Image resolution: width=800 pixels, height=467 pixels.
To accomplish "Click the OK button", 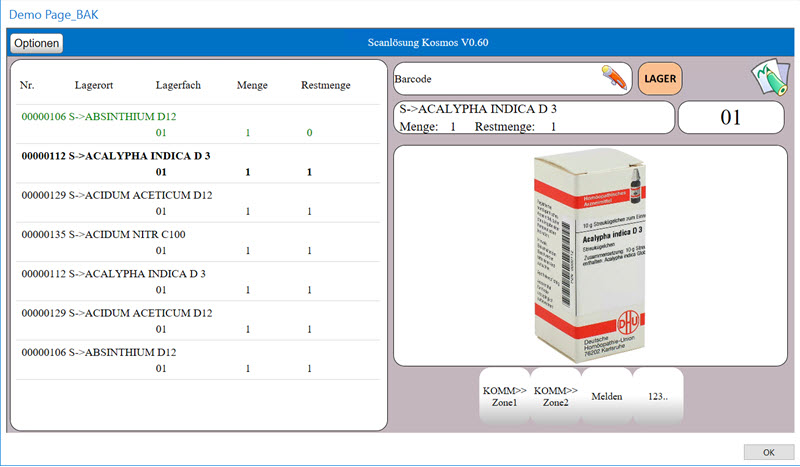I will coord(768,452).
